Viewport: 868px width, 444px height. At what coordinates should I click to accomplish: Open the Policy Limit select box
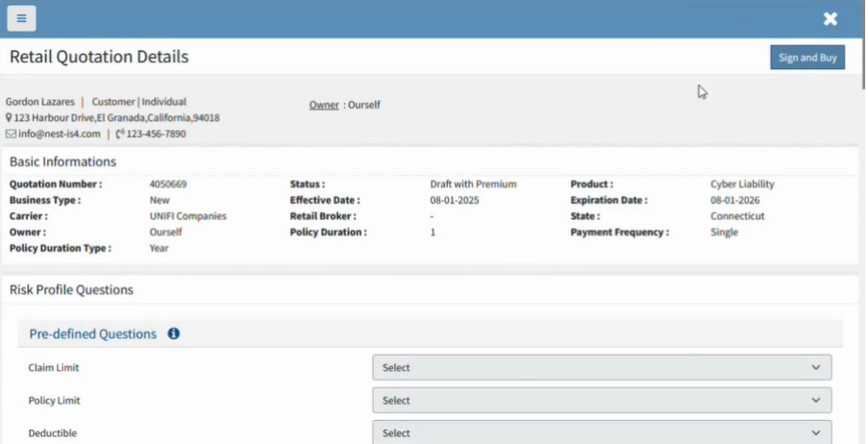coord(602,401)
